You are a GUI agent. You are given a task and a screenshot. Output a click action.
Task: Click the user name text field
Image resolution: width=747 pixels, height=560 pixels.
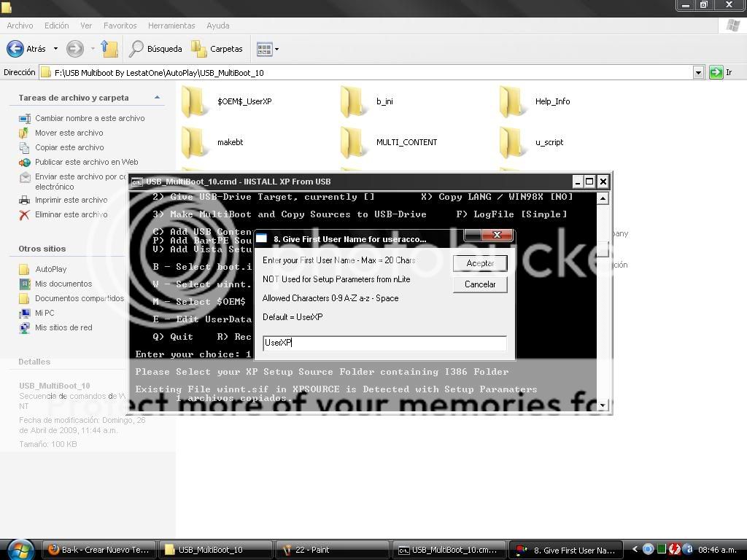pyautogui.click(x=384, y=343)
